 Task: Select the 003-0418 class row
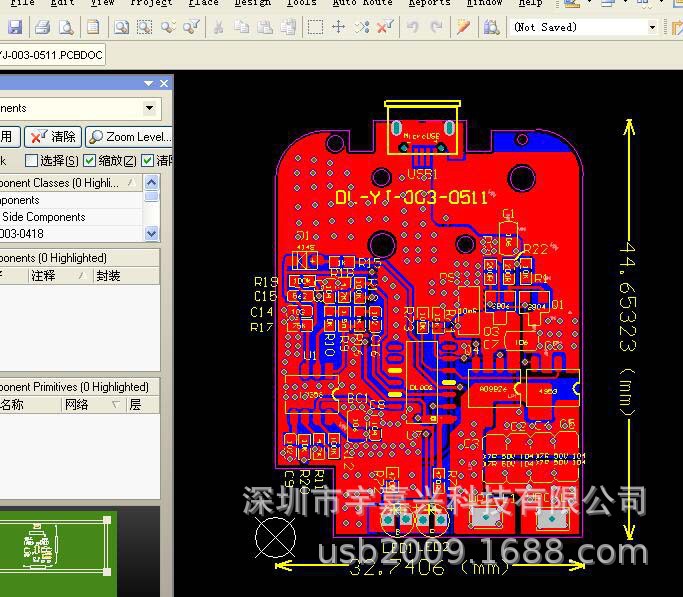[71, 234]
